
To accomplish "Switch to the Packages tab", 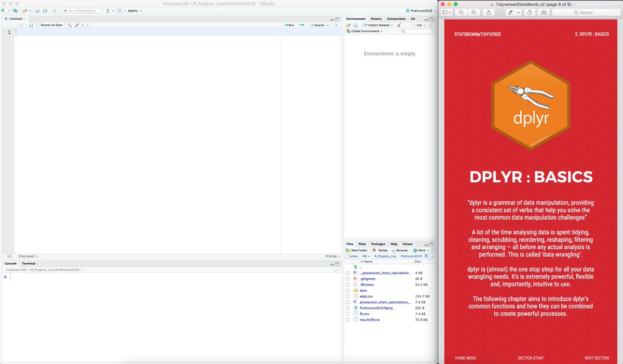I will pyautogui.click(x=378, y=244).
